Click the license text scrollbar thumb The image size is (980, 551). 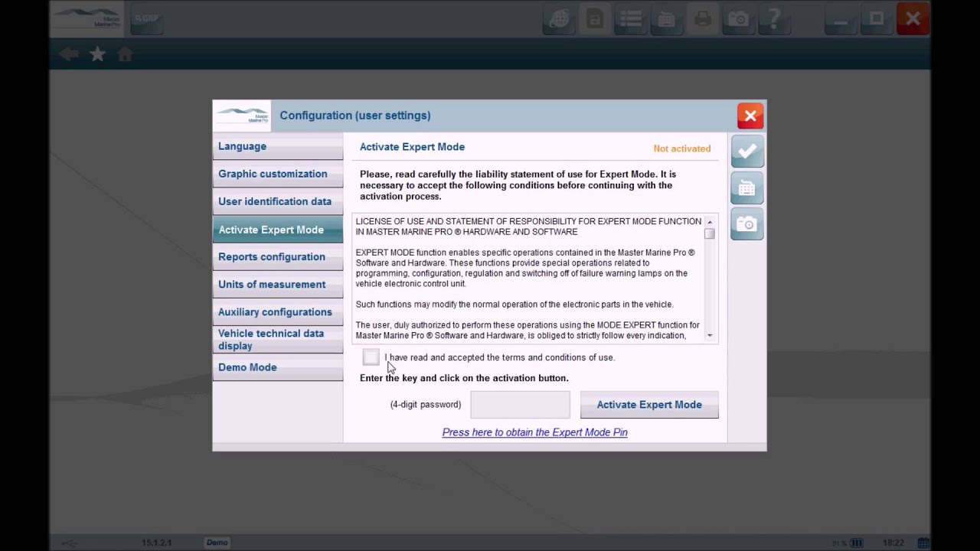pyautogui.click(x=710, y=234)
